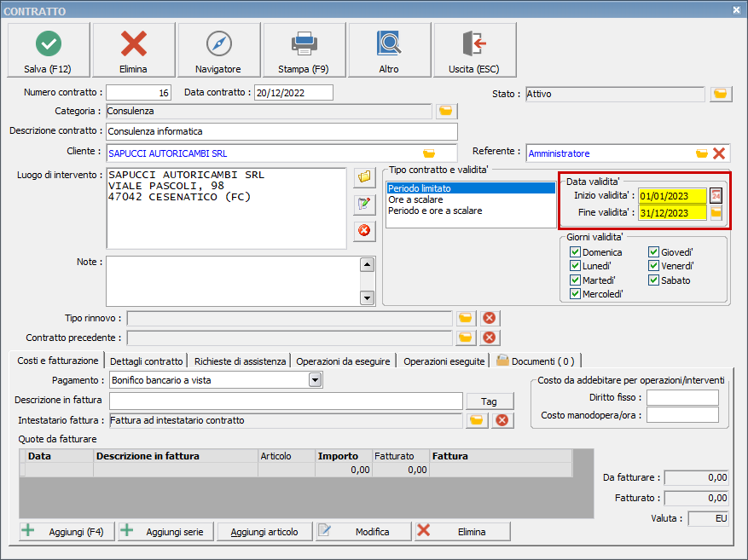Screen dimensions: 748x560
Task: Browse Intestatario fattura with folder icon
Action: [477, 420]
